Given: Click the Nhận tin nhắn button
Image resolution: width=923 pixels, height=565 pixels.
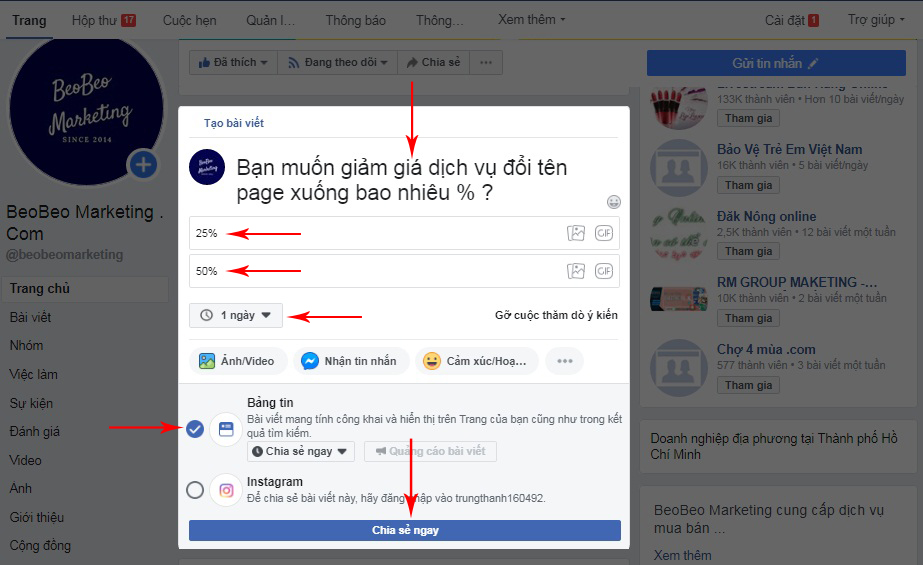Looking at the screenshot, I should (x=350, y=361).
